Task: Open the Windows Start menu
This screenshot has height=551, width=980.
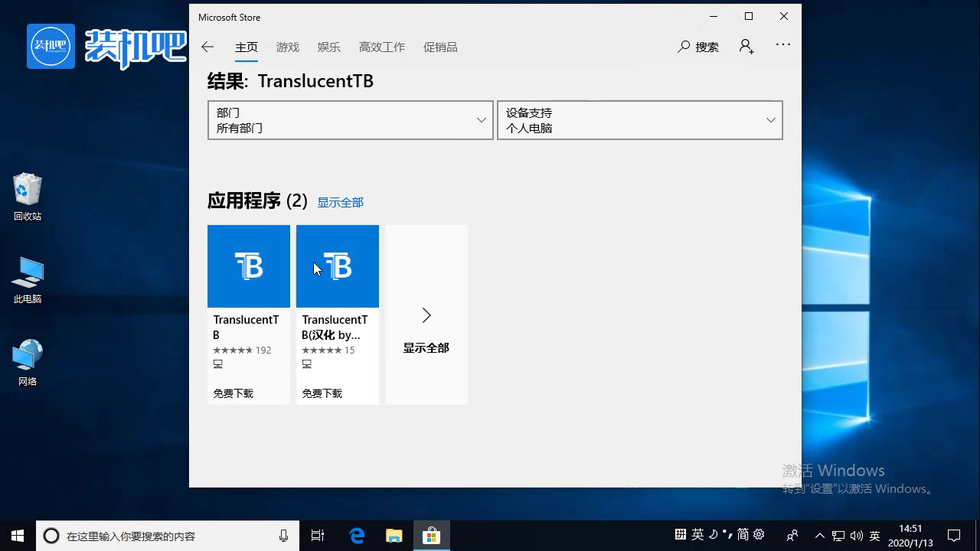Action: pos(18,536)
